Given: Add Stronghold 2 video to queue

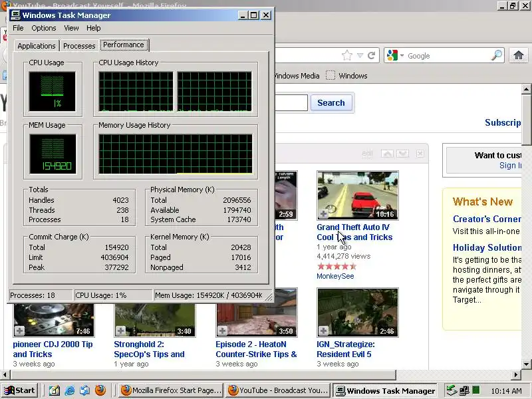Looking at the screenshot, I should pyautogui.click(x=121, y=331).
